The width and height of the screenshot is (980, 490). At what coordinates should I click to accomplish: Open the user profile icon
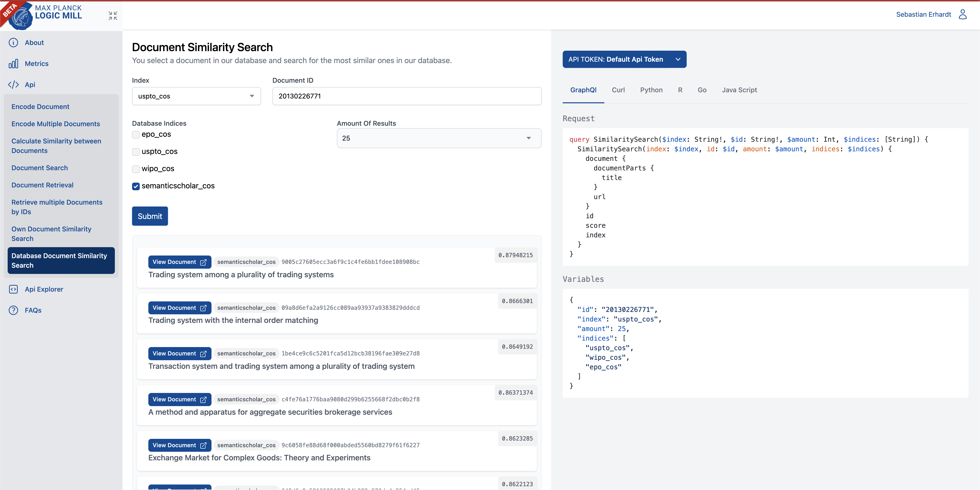963,14
